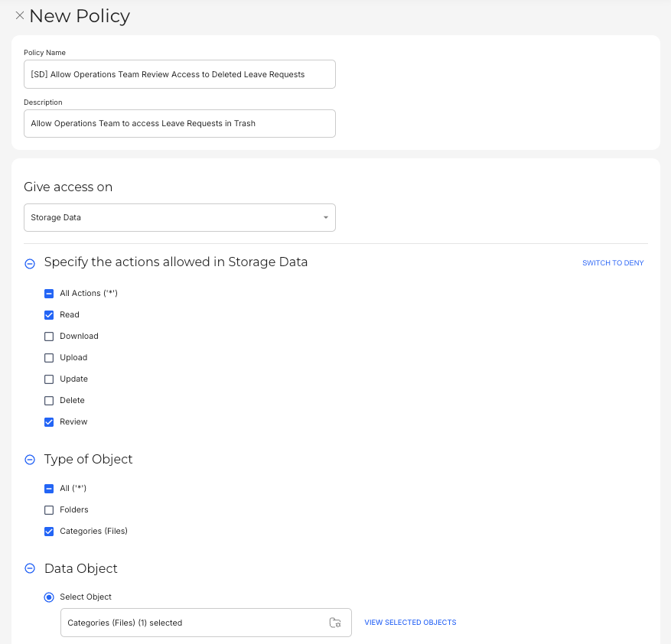Open View Selected Objects link
The height and width of the screenshot is (644, 671).
[410, 623]
